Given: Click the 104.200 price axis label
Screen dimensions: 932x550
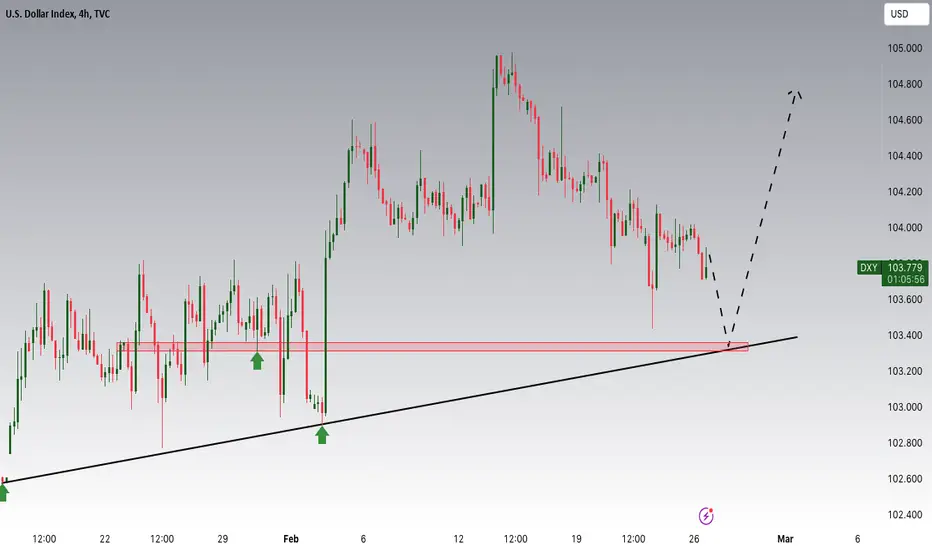Looking at the screenshot, I should click(905, 192).
